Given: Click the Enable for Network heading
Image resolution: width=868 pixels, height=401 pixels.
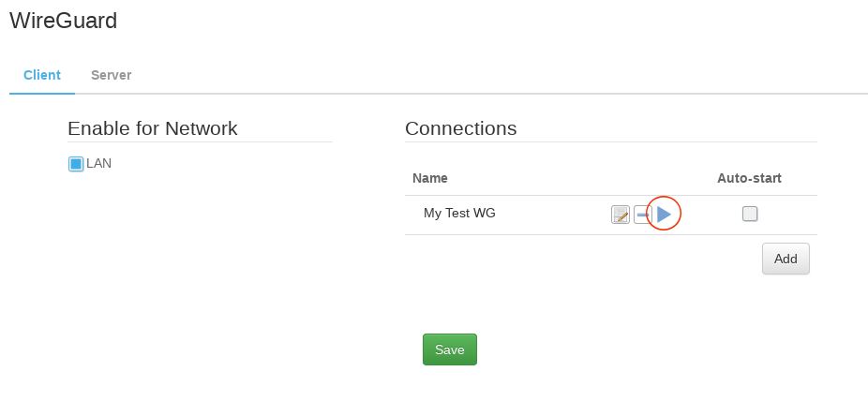Looking at the screenshot, I should coord(153,128).
